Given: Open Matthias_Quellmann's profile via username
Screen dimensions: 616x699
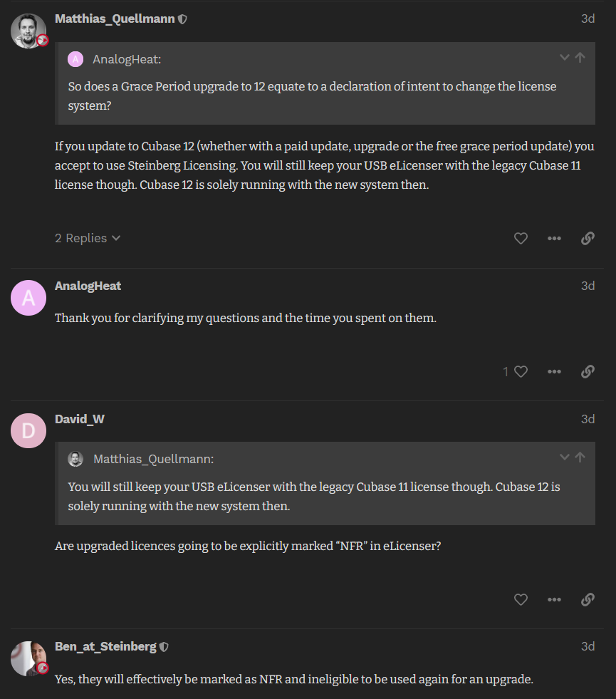Looking at the screenshot, I should tap(115, 19).
